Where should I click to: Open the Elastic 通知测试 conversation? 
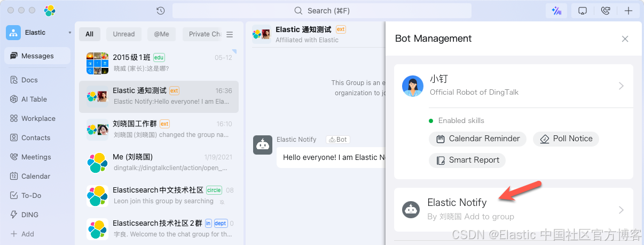click(x=159, y=96)
